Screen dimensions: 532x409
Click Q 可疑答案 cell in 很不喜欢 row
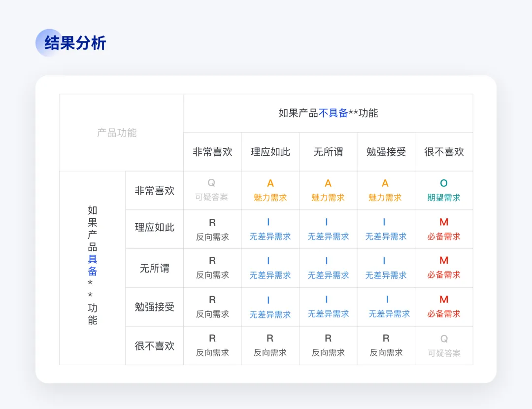tap(444, 345)
